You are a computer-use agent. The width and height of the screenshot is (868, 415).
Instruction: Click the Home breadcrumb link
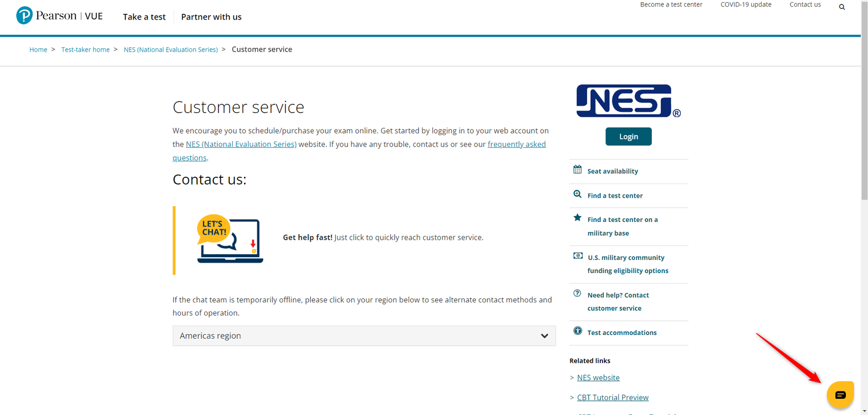point(38,49)
